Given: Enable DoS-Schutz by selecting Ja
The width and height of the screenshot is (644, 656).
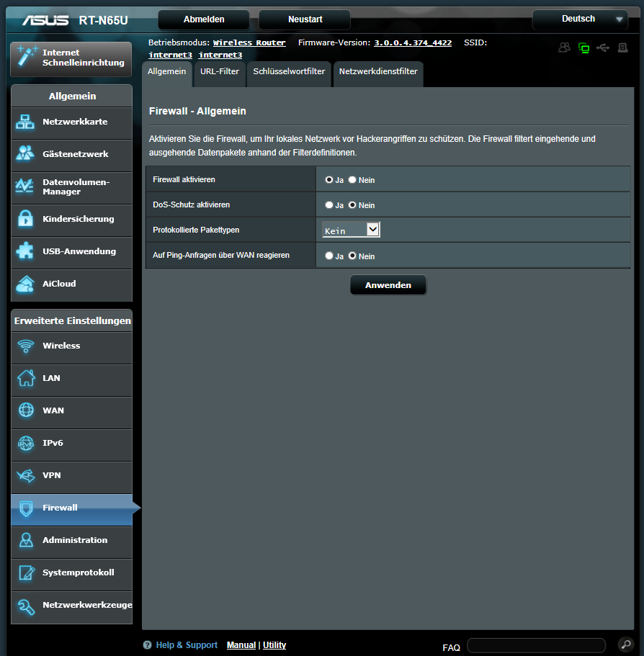Looking at the screenshot, I should pos(329,205).
